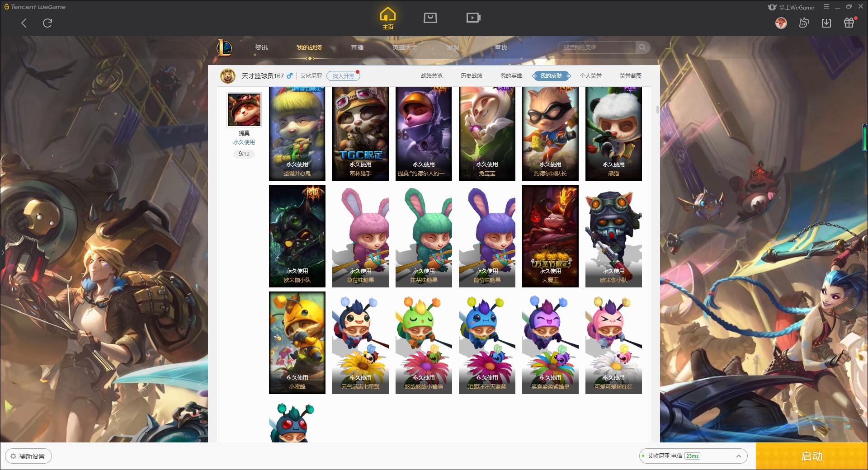This screenshot has width=868, height=470.
Task: Open the video live icon
Action: pos(473,18)
